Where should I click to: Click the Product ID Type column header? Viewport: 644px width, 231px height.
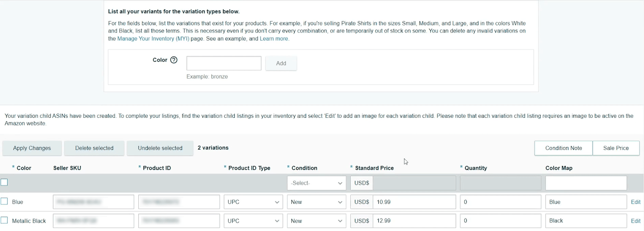tap(249, 168)
